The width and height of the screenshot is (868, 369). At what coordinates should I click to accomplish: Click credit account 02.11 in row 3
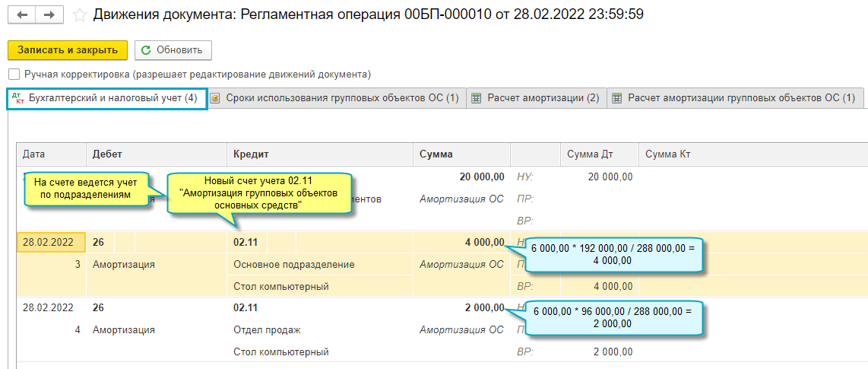click(x=246, y=242)
